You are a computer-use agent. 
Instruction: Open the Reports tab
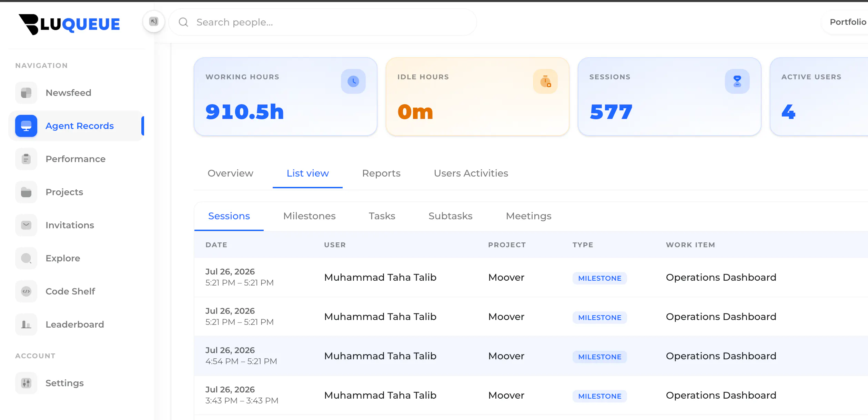pos(381,173)
